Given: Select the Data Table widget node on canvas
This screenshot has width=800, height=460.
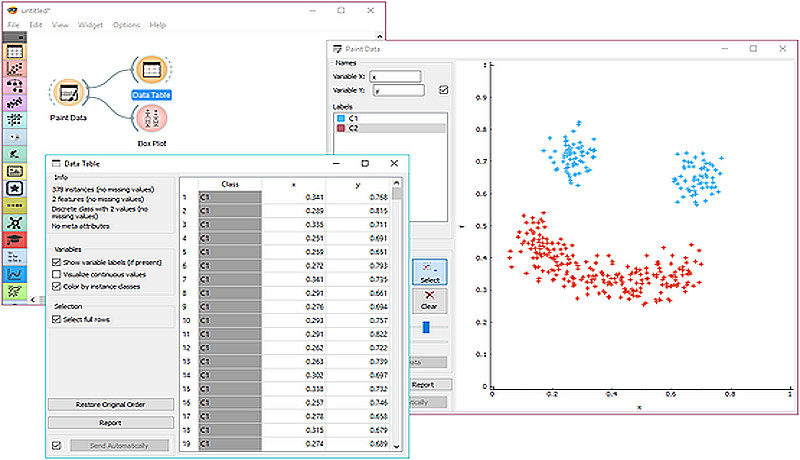Looking at the screenshot, I should click(152, 70).
